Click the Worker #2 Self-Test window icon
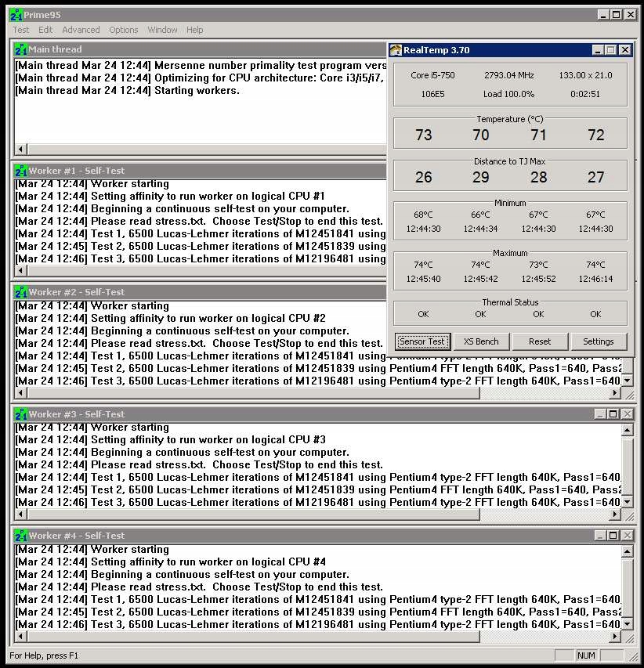644x668 pixels. pos(21,292)
